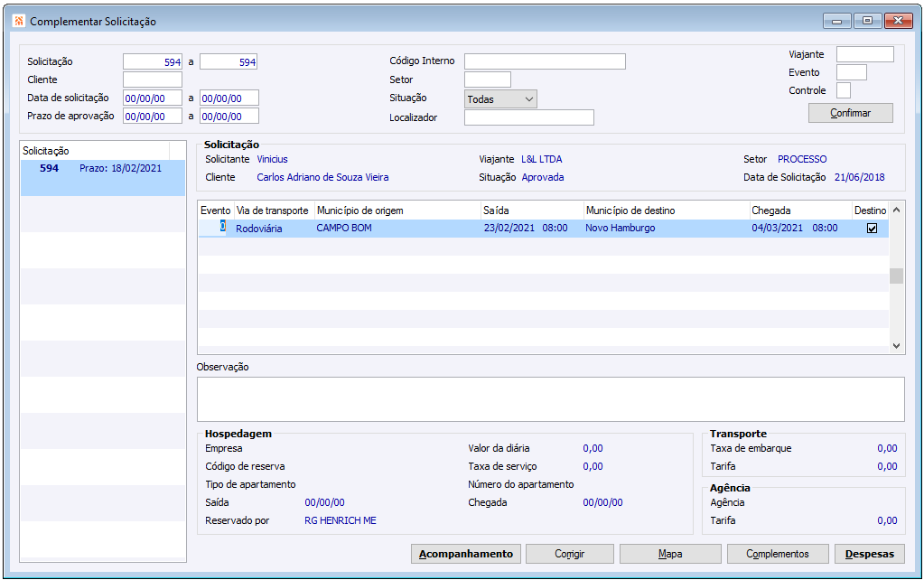Click client name Carlos Adriano de Souza Vieira
924x580 pixels.
pyautogui.click(x=323, y=177)
